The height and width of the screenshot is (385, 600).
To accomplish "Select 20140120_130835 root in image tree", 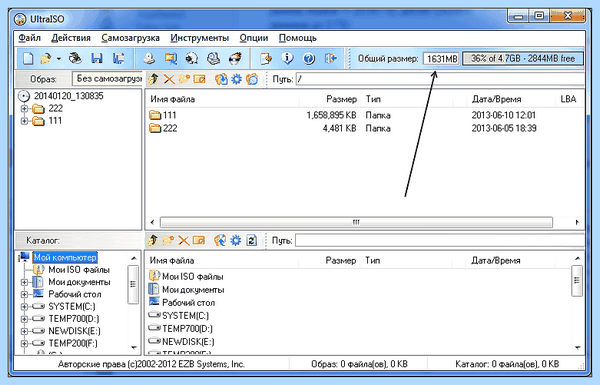I will tap(68, 96).
